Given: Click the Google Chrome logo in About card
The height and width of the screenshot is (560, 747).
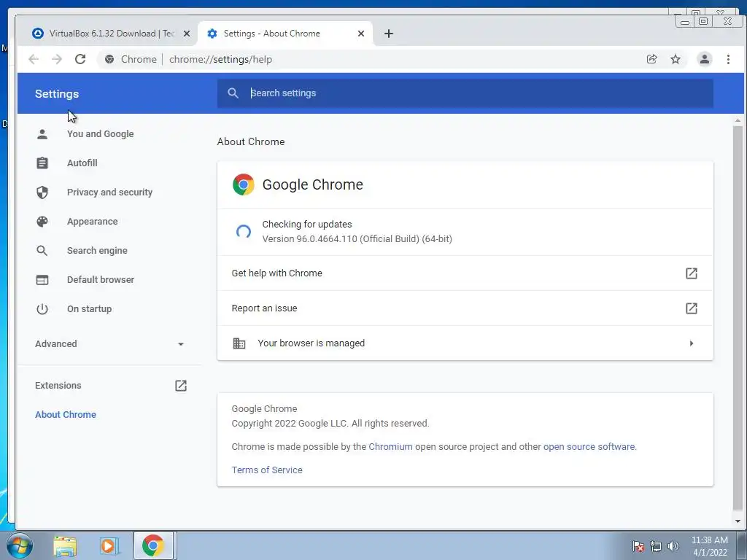Looking at the screenshot, I should [244, 184].
